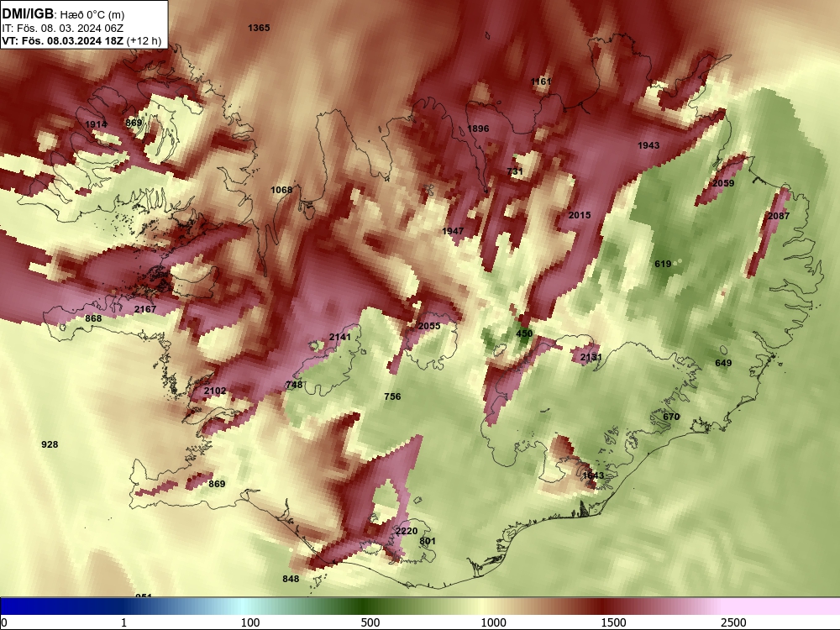Click the 1161 value label

[x=541, y=81]
